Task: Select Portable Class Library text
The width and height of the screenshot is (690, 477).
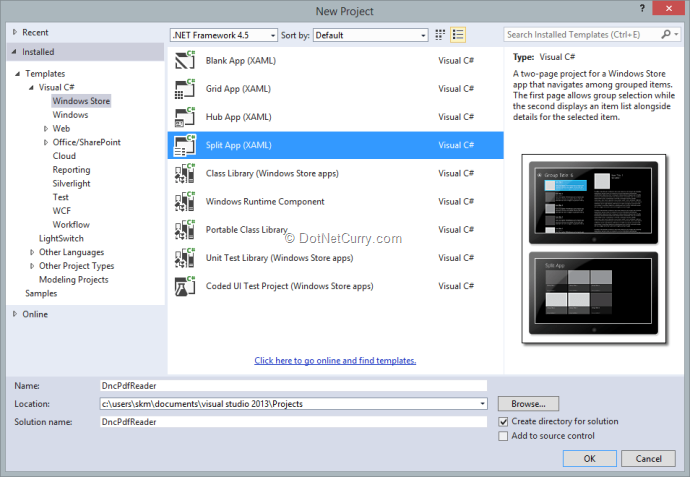Action: (246, 230)
